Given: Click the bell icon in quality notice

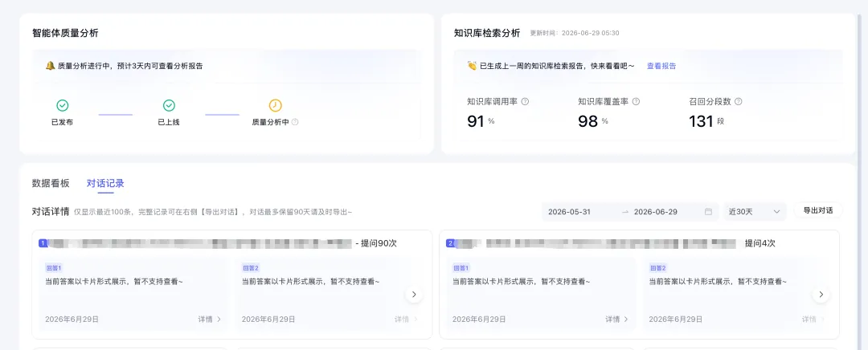Looking at the screenshot, I should 50,66.
